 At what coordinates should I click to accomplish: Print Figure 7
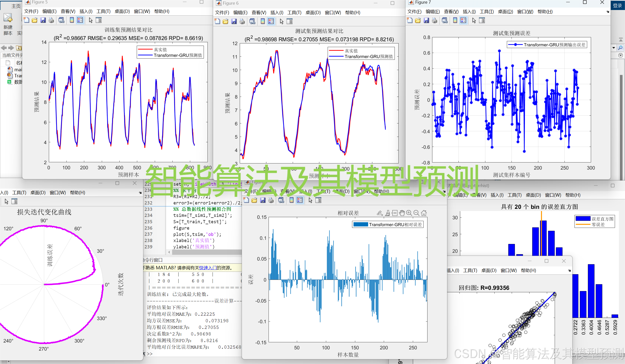(435, 20)
